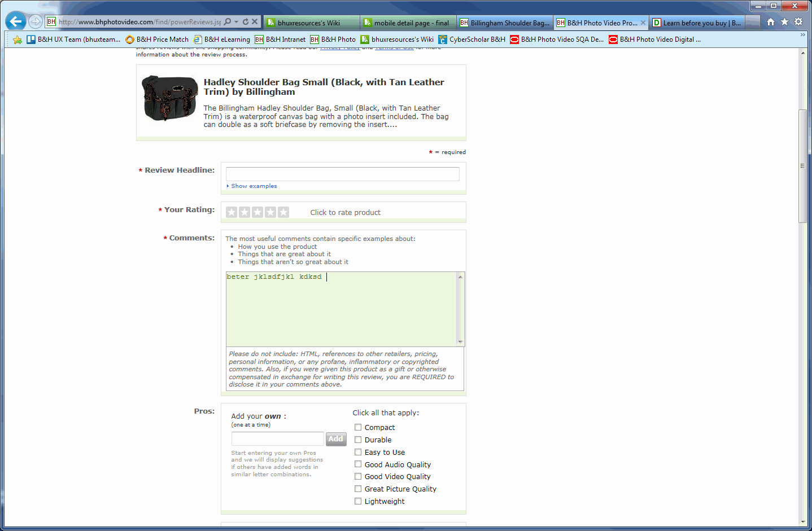Rate product with first star

click(x=232, y=212)
